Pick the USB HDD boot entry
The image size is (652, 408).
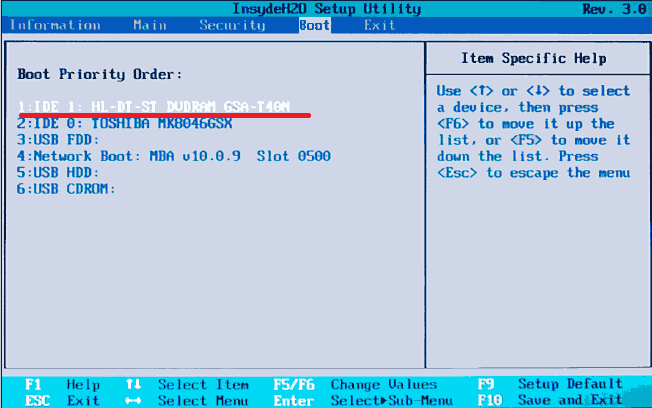click(x=58, y=173)
